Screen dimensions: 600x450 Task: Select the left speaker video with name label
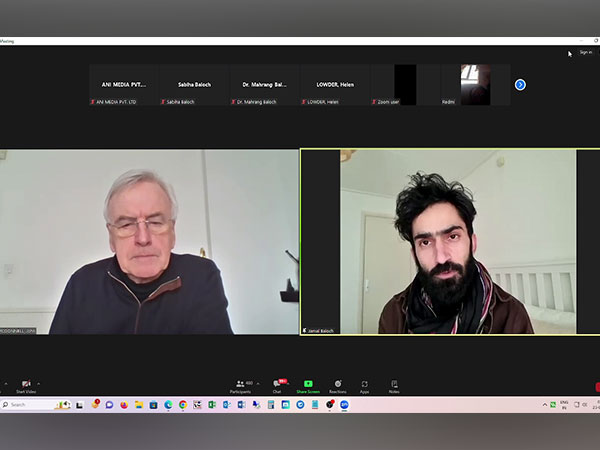coord(149,242)
